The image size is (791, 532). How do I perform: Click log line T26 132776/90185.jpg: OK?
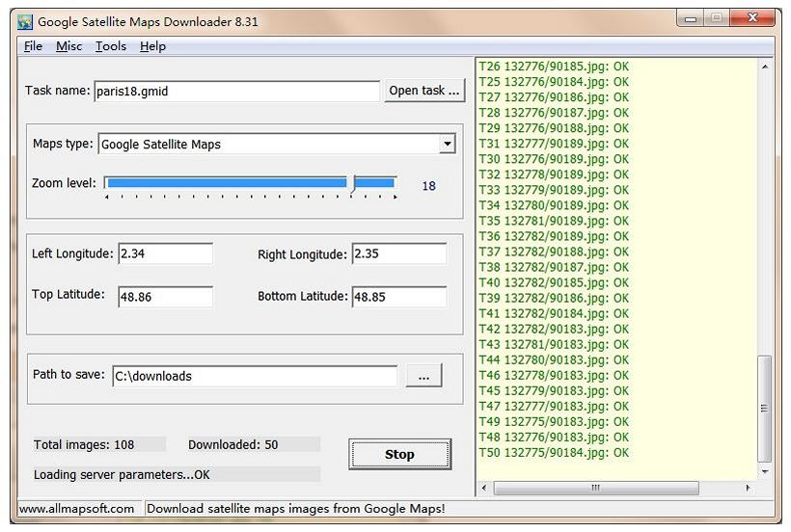[554, 66]
